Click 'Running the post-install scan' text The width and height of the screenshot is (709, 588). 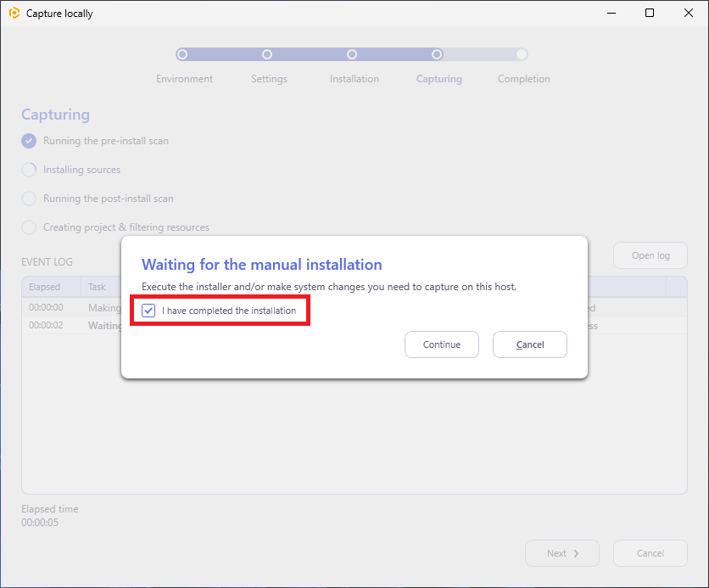(108, 199)
